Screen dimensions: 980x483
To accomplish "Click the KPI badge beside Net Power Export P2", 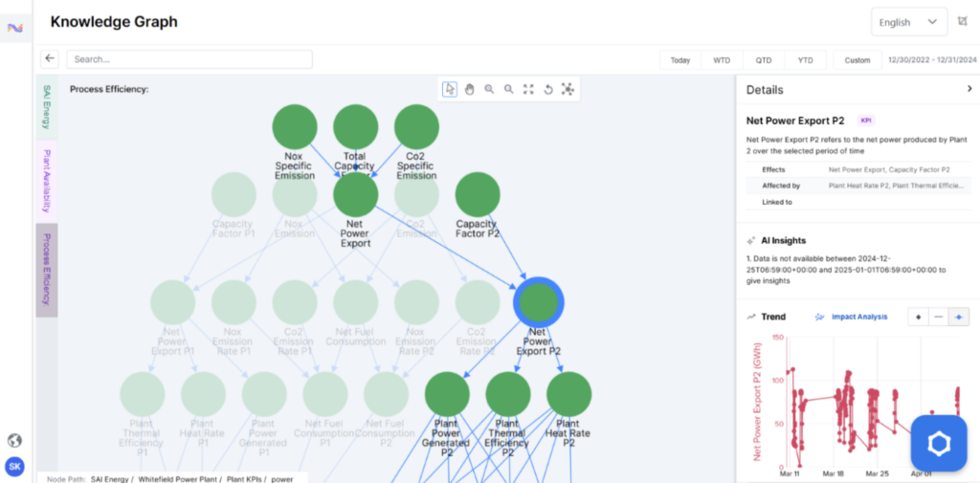I will [x=865, y=121].
